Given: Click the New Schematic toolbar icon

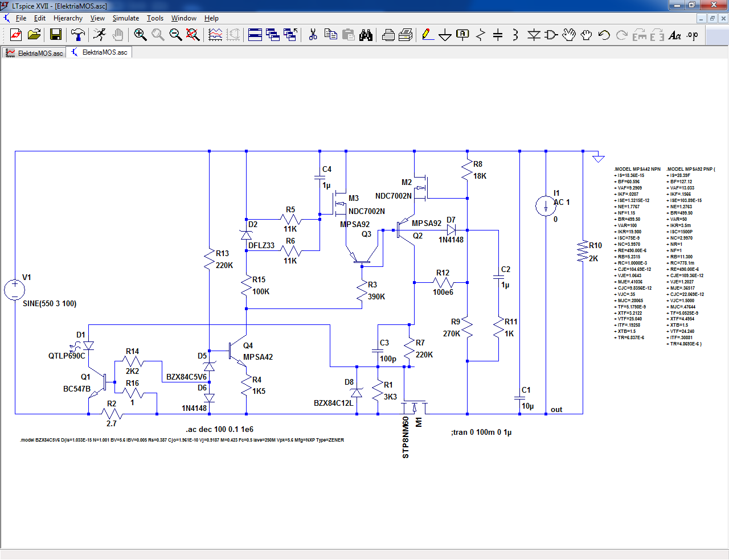Looking at the screenshot, I should (x=16, y=35).
